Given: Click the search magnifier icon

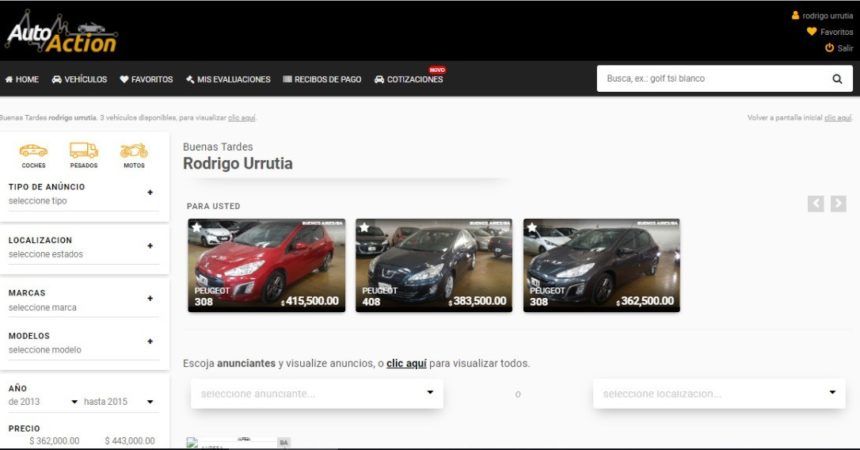Looking at the screenshot, I should click(837, 79).
